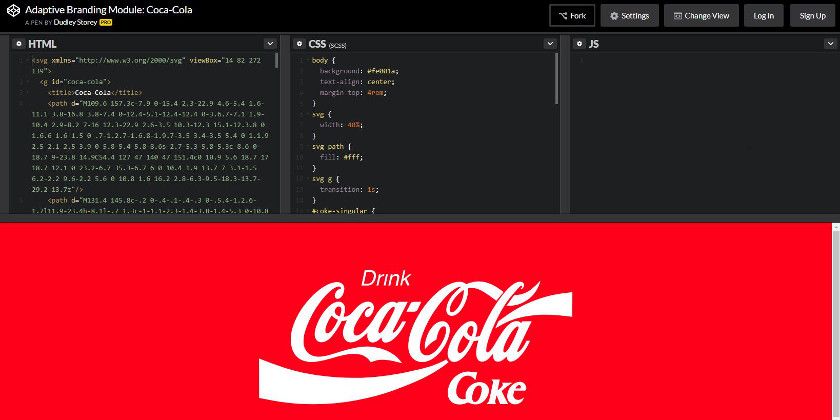Open JS editor settings gear

click(x=579, y=44)
